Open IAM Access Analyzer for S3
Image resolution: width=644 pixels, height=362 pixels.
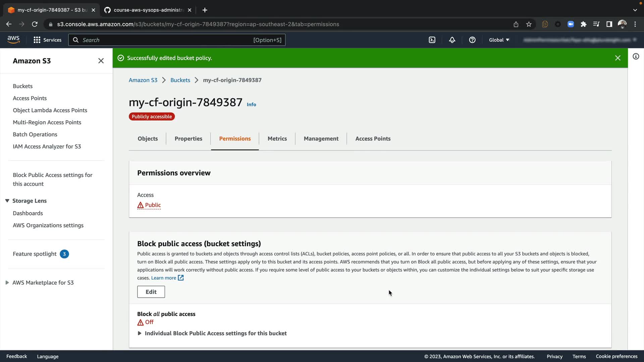coord(47,146)
